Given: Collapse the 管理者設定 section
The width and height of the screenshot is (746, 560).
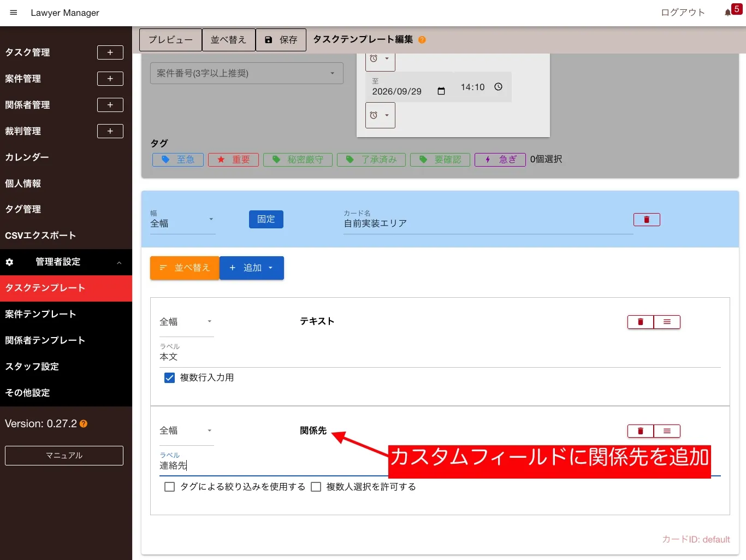Looking at the screenshot, I should click(66, 262).
